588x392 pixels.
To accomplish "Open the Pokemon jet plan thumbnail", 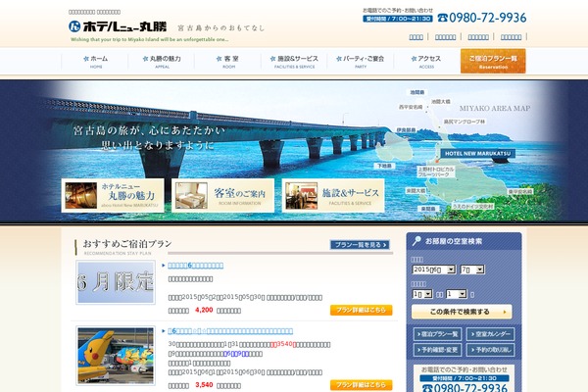I will pyautogui.click(x=116, y=355).
